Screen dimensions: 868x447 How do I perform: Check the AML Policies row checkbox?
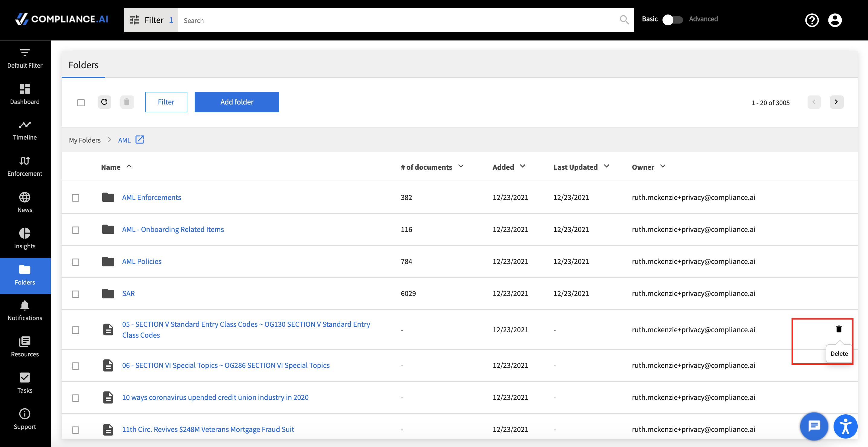[76, 262]
